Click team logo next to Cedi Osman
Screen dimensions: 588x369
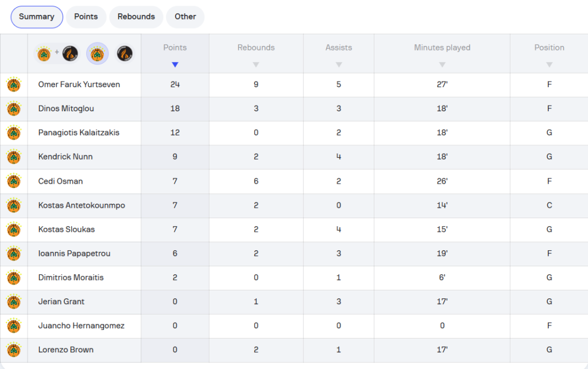point(14,181)
